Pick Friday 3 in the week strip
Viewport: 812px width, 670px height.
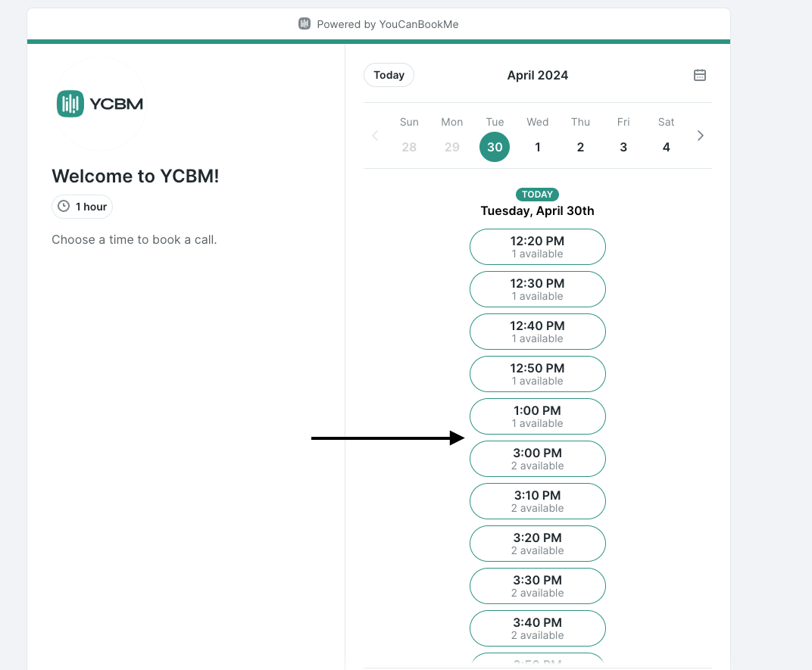[x=623, y=147]
